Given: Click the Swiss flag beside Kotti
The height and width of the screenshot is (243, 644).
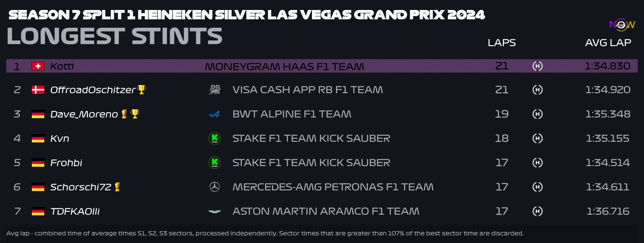Looking at the screenshot, I should point(38,66).
